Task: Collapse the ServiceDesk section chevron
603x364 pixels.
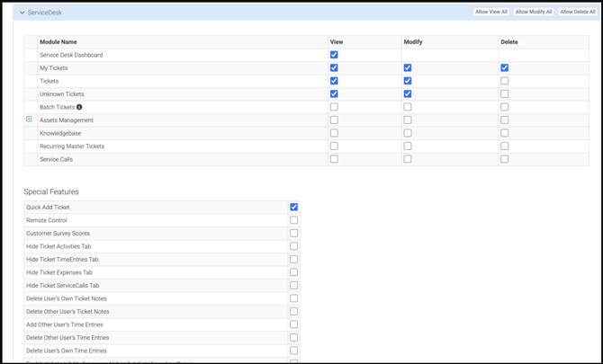Action: (x=22, y=13)
